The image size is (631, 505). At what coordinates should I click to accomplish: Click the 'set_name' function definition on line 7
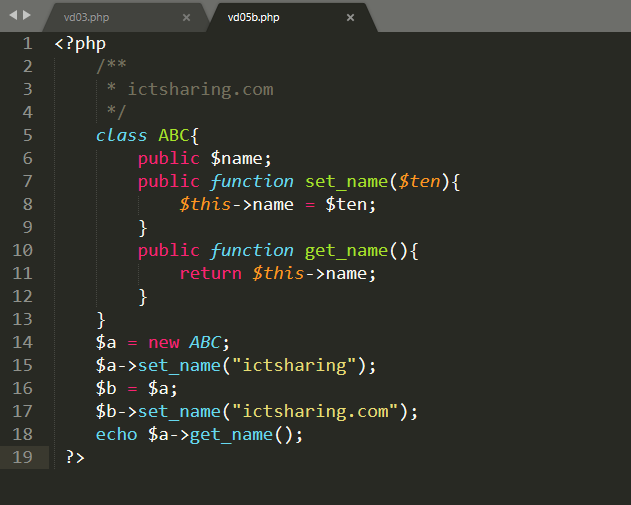pos(346,181)
